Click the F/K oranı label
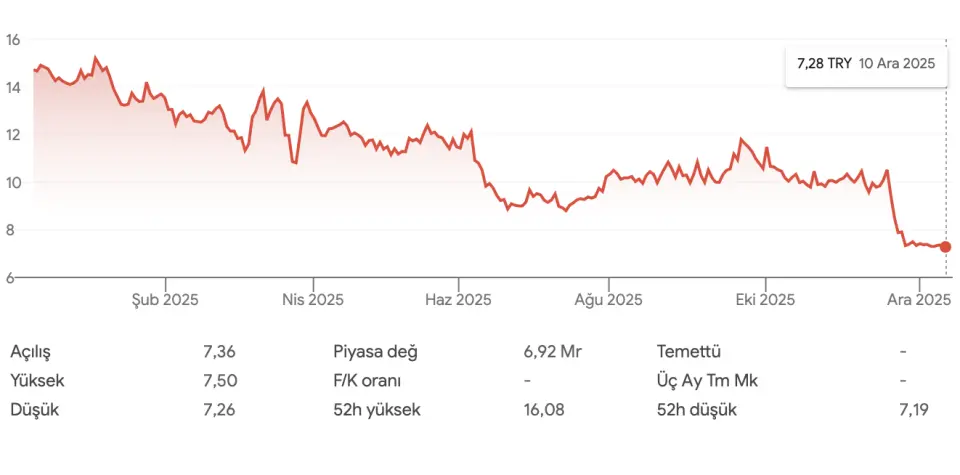960x475 pixels. tap(370, 381)
